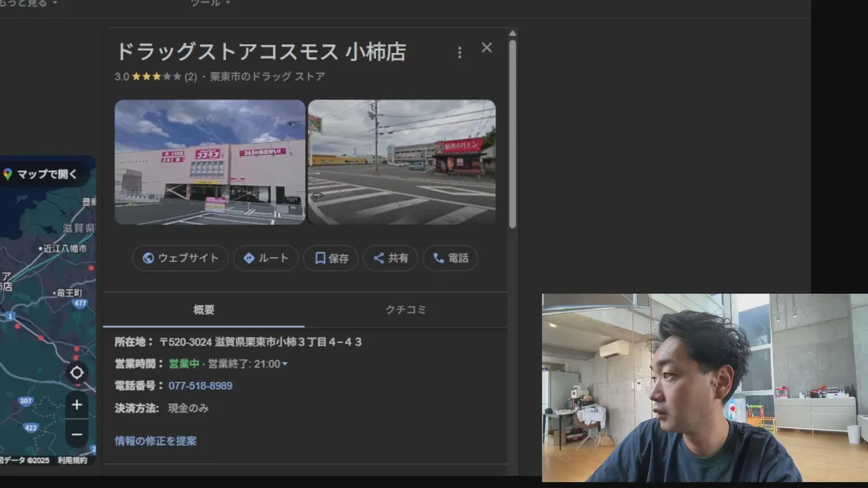Save the place with 保存 button
868x488 pixels.
click(331, 258)
